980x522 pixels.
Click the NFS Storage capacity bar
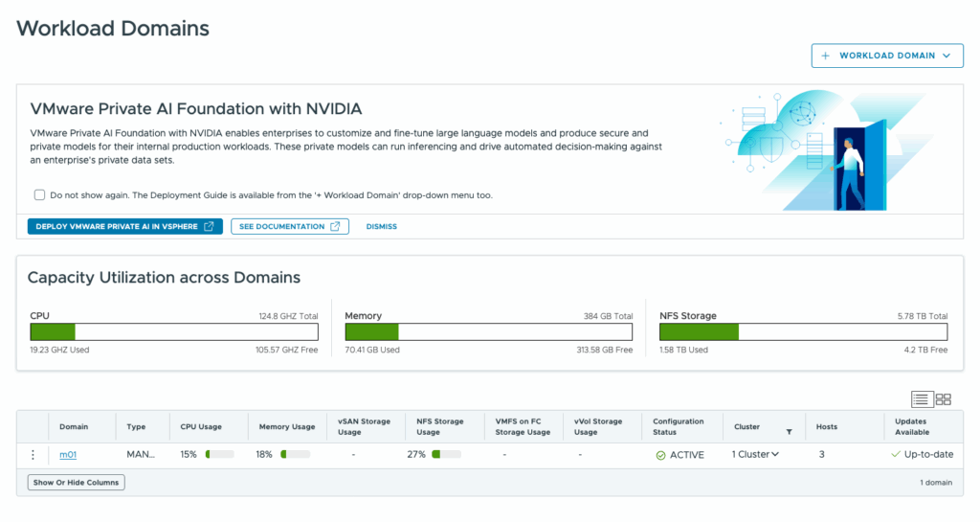[803, 332]
